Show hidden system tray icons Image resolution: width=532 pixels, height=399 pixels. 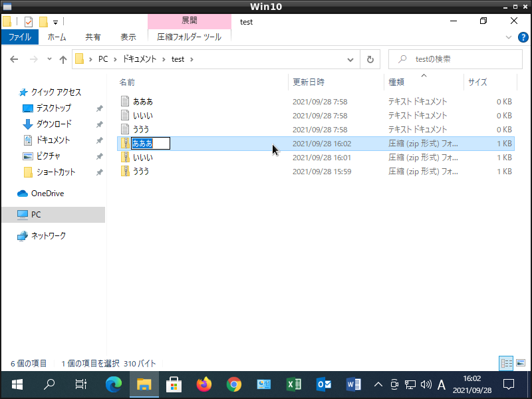click(x=378, y=385)
